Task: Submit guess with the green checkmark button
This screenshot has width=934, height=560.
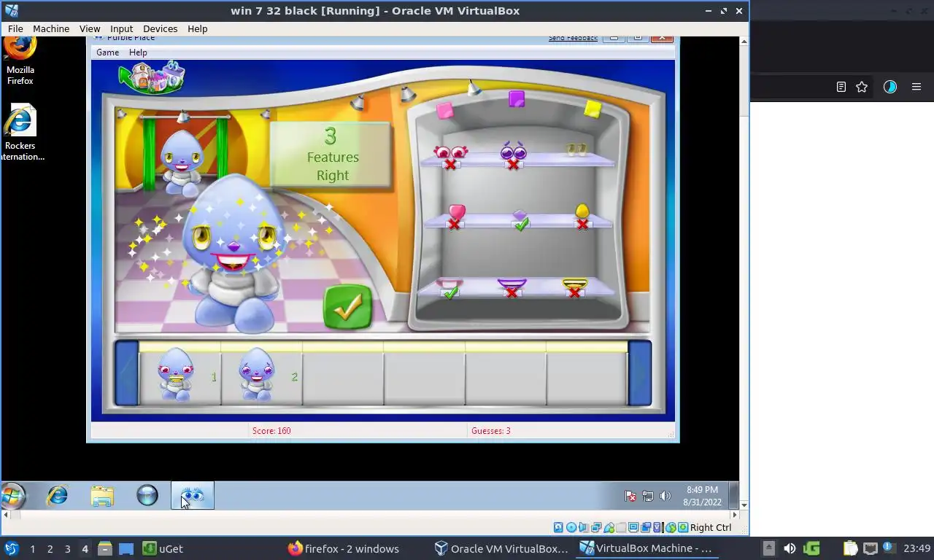Action: pyautogui.click(x=347, y=307)
